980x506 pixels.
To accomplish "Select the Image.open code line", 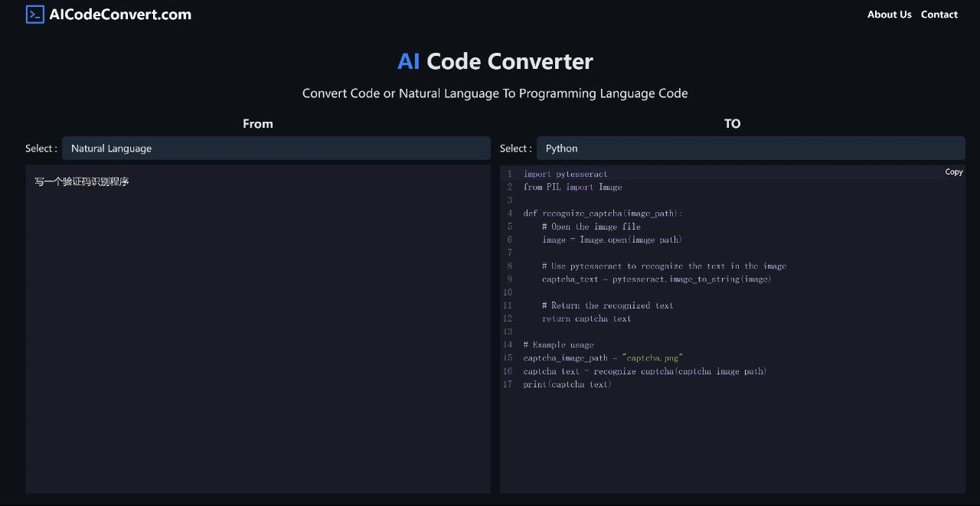I will (x=612, y=240).
